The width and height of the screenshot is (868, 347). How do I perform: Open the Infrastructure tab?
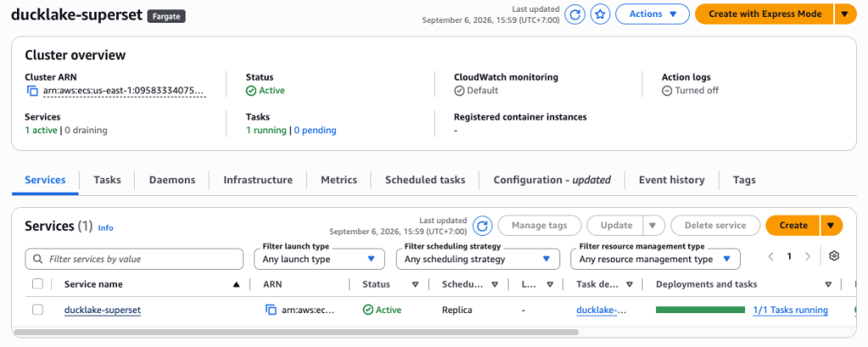[x=258, y=180]
